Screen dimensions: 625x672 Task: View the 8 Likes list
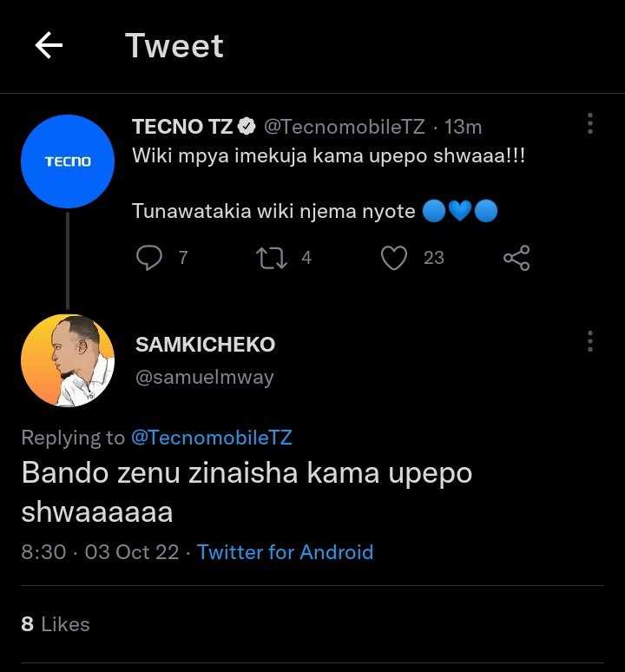(x=56, y=624)
